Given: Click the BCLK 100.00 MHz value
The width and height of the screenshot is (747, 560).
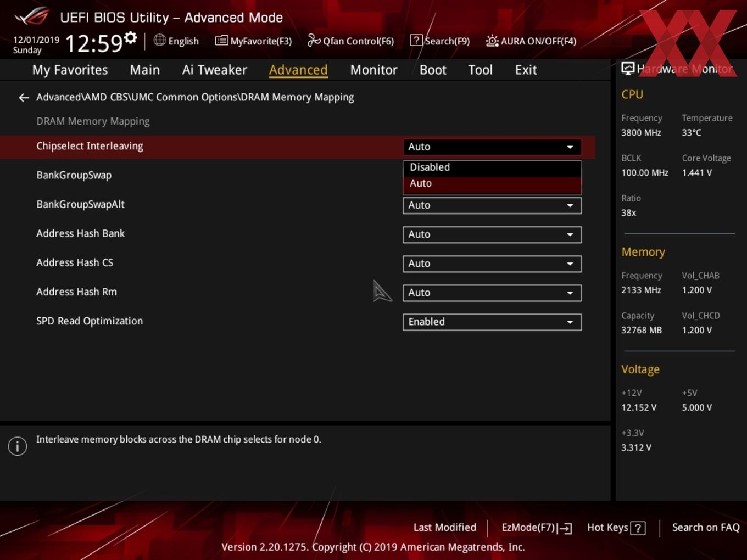Looking at the screenshot, I should click(x=645, y=172).
